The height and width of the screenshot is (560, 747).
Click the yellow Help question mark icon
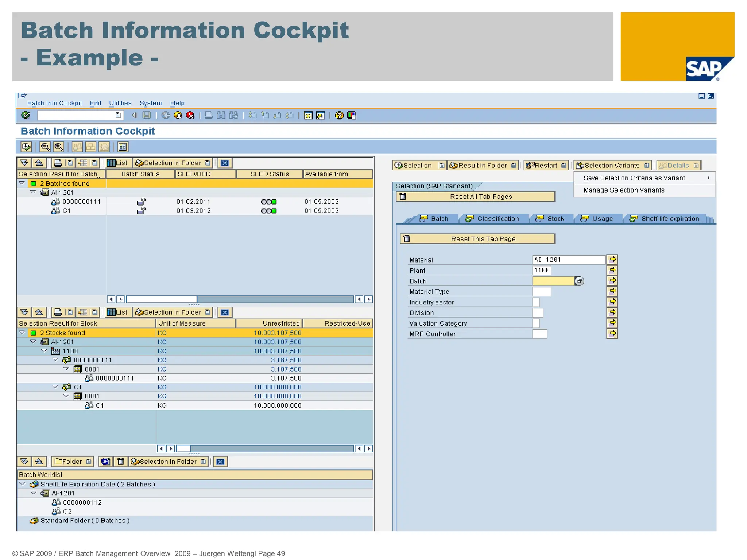339,115
